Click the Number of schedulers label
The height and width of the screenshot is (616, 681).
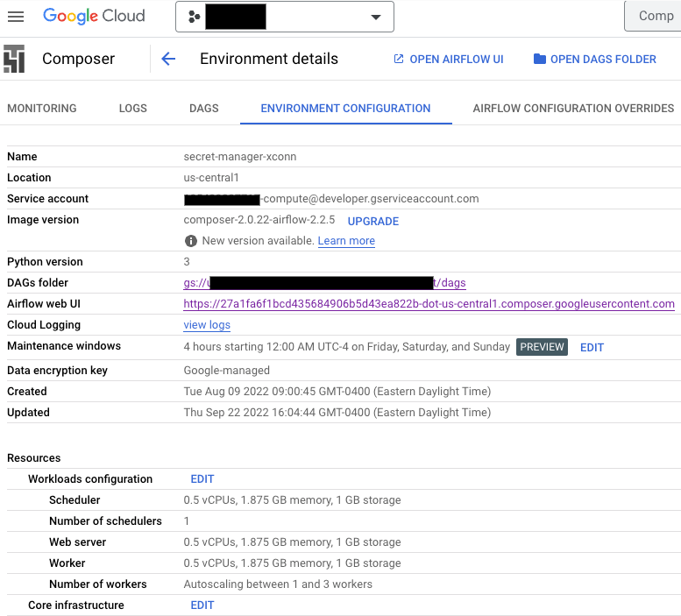105,521
